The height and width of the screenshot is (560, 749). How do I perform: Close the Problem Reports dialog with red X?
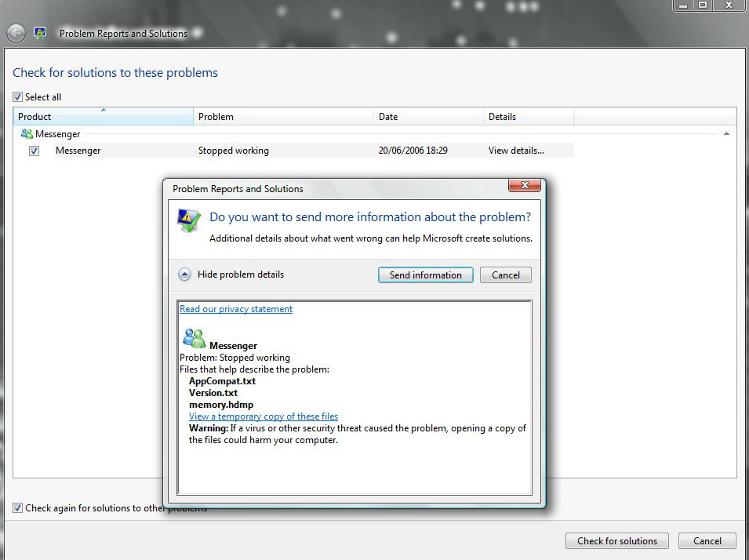524,186
